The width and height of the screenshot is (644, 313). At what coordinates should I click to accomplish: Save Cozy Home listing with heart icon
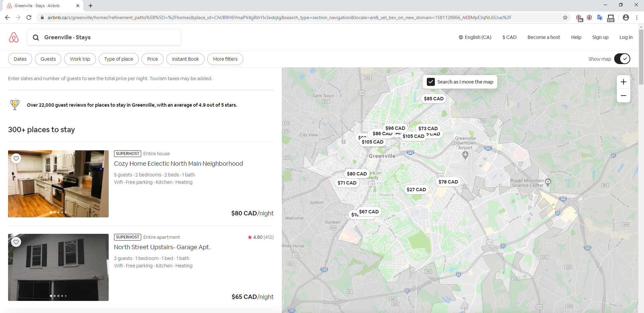point(16,158)
